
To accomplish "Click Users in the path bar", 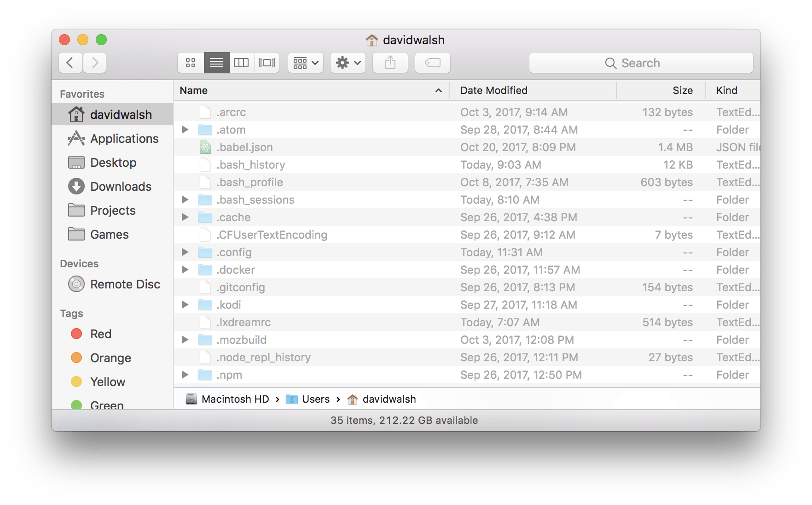I will [x=316, y=399].
